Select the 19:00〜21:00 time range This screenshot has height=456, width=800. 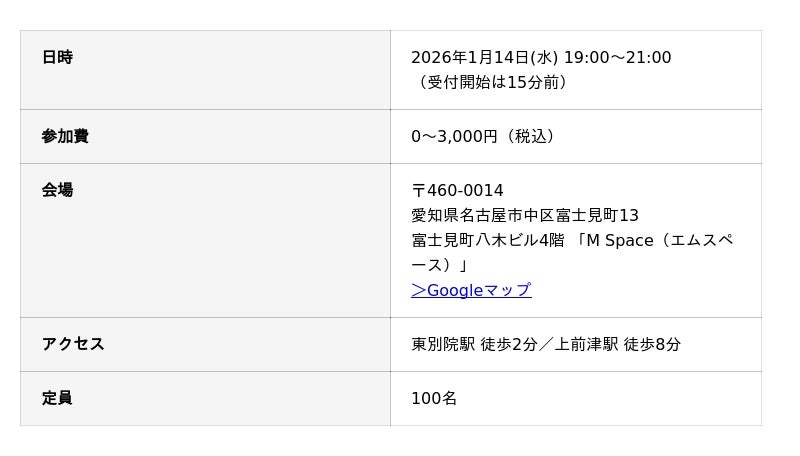point(618,58)
